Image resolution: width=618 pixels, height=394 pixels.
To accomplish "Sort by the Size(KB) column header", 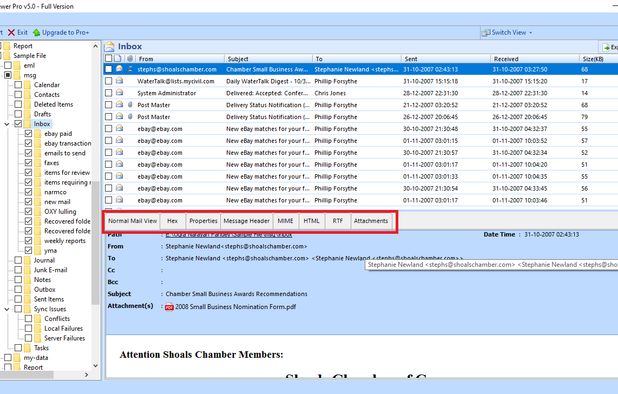I will [x=599, y=59].
